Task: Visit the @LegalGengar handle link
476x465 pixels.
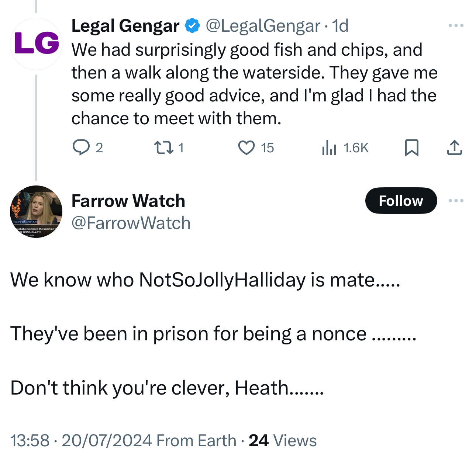Action: coord(262,26)
